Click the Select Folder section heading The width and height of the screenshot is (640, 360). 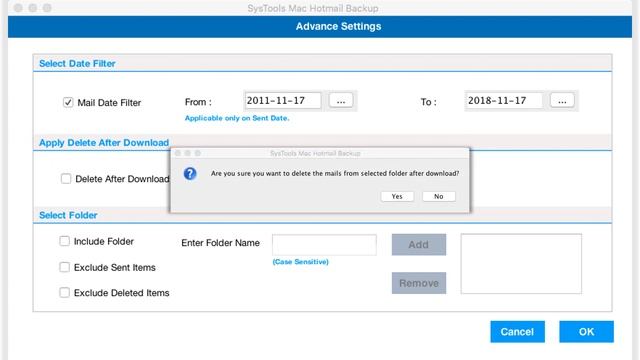[x=68, y=215]
